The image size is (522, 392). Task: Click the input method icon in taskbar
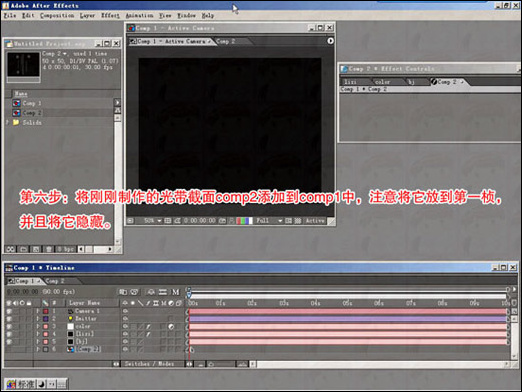11,384
